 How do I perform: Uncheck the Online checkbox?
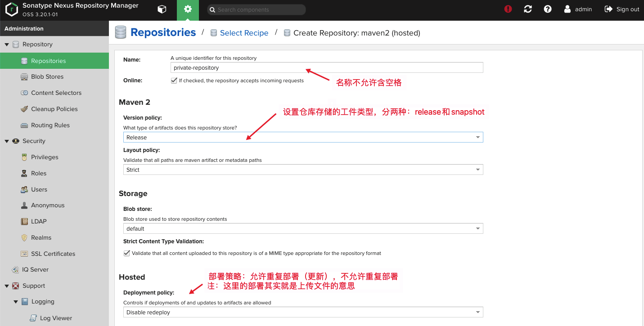click(174, 80)
